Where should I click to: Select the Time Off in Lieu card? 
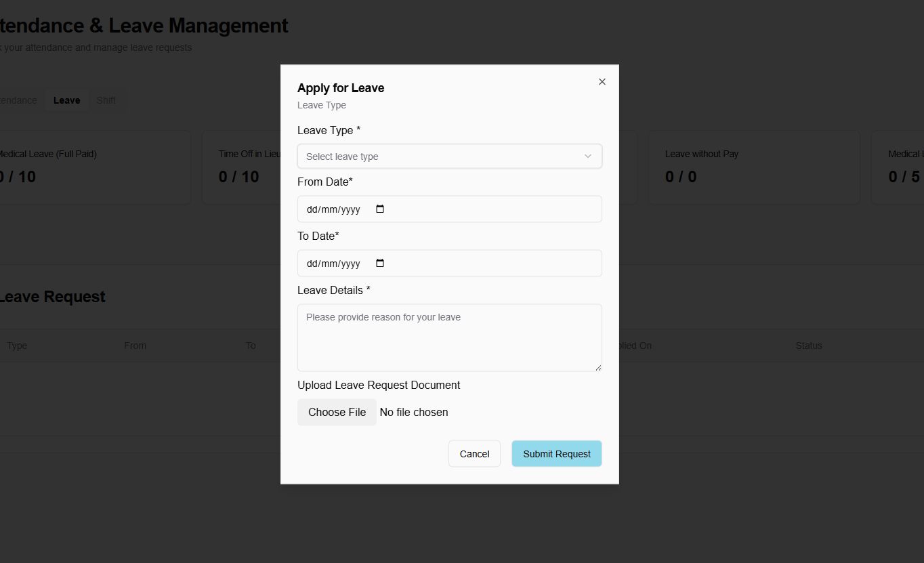point(240,167)
